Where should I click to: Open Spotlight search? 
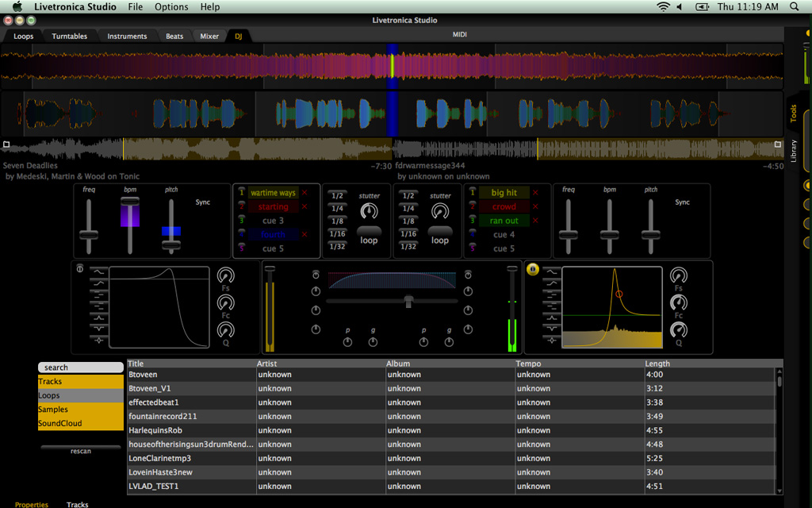[x=794, y=6]
